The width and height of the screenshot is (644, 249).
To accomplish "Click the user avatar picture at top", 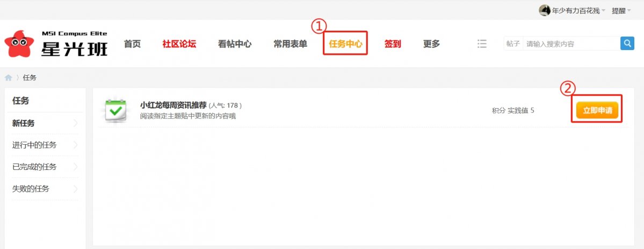I will [545, 11].
